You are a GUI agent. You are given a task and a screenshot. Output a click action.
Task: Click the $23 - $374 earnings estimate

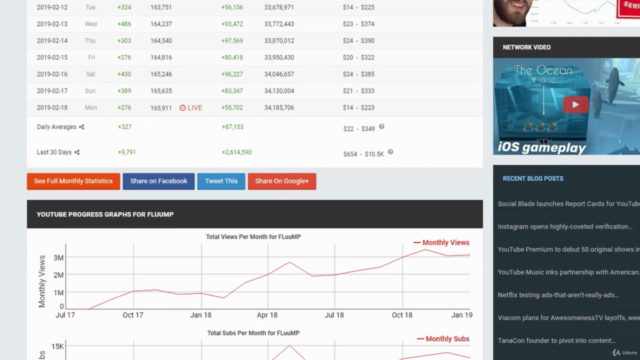359,24
